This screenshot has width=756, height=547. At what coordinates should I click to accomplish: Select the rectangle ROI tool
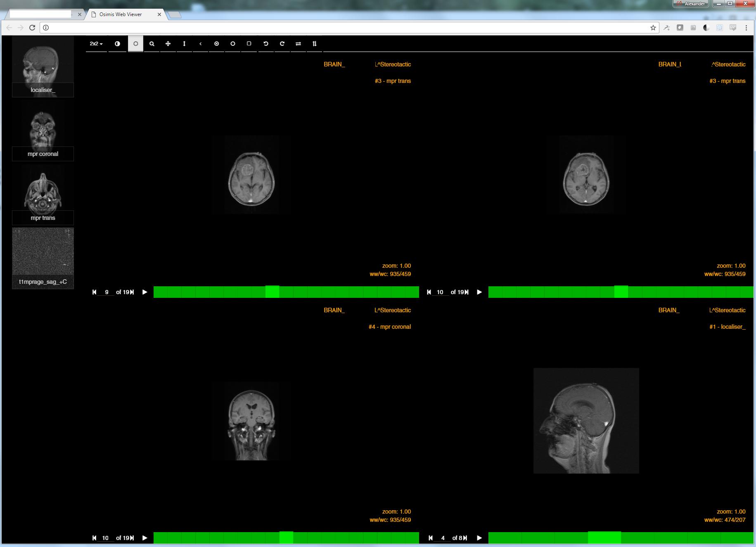(x=249, y=44)
